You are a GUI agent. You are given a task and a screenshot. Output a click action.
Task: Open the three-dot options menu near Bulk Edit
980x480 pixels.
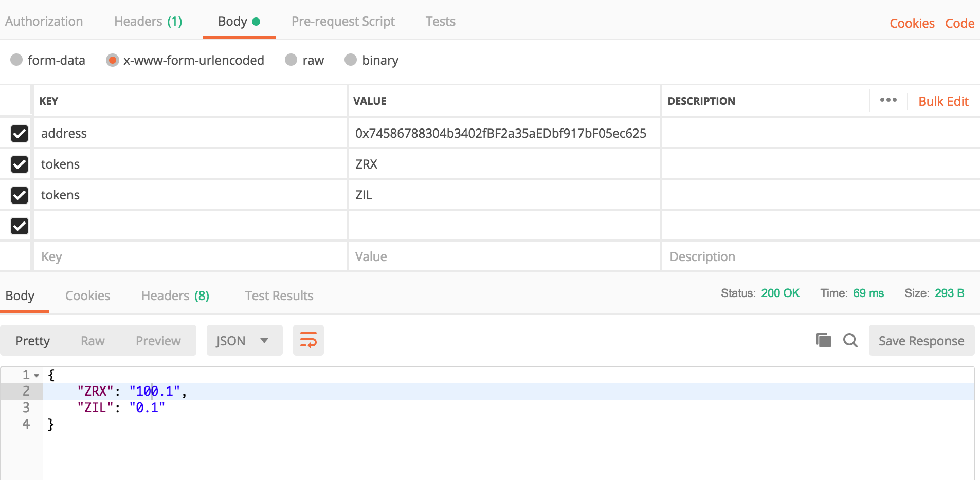point(888,100)
